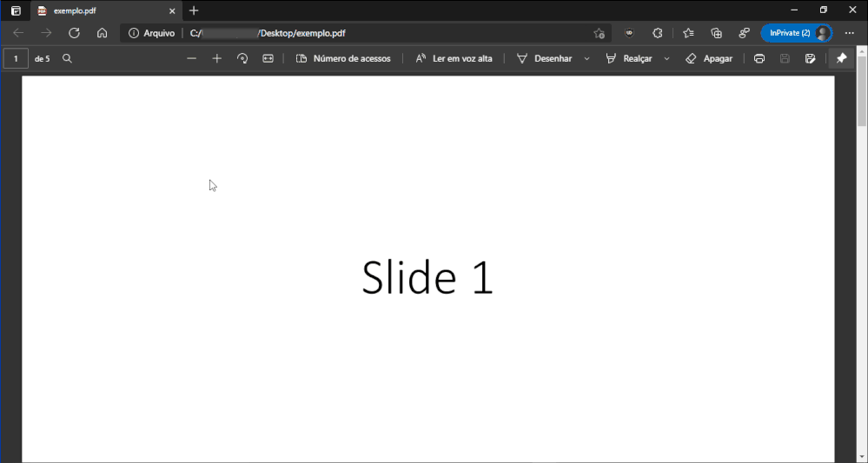
Task: Go back with the back arrow
Action: coord(18,33)
